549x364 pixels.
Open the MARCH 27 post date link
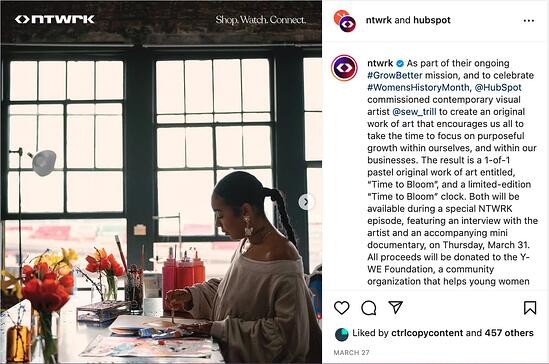351,353
